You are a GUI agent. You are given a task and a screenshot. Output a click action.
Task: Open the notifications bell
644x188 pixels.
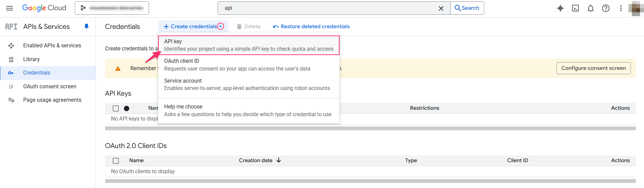click(x=591, y=8)
